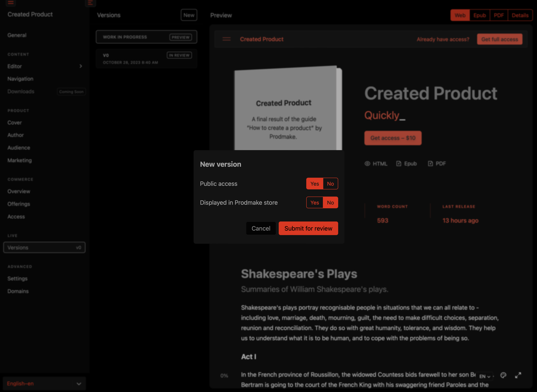This screenshot has height=392, width=537.
Task: Click the PDF file download icon
Action: tap(430, 164)
